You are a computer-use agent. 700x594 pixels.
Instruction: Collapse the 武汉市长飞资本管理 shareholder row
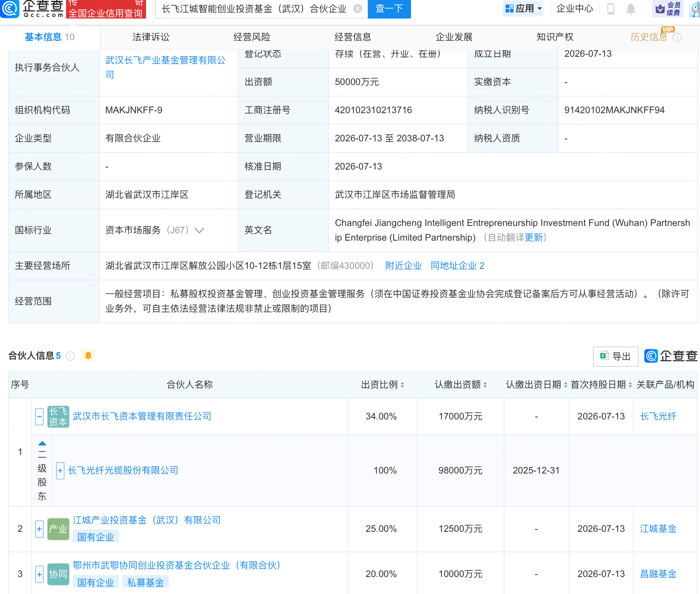pyautogui.click(x=39, y=417)
